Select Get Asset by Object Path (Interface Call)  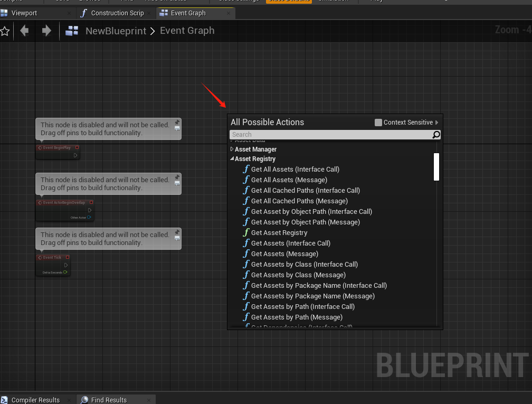(x=311, y=211)
